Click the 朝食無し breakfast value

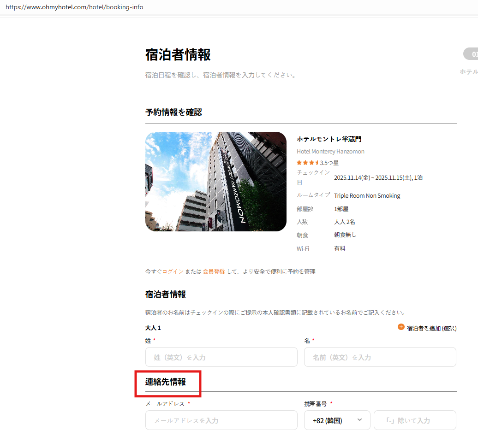345,235
